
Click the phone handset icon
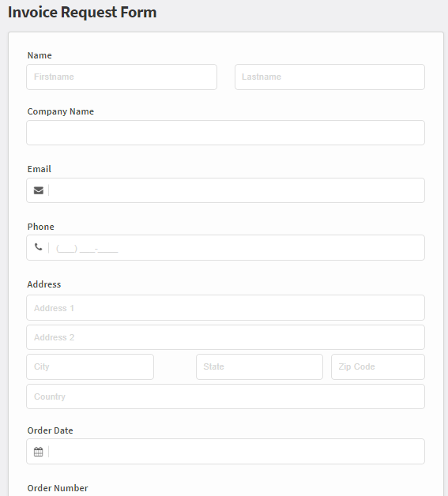(38, 246)
